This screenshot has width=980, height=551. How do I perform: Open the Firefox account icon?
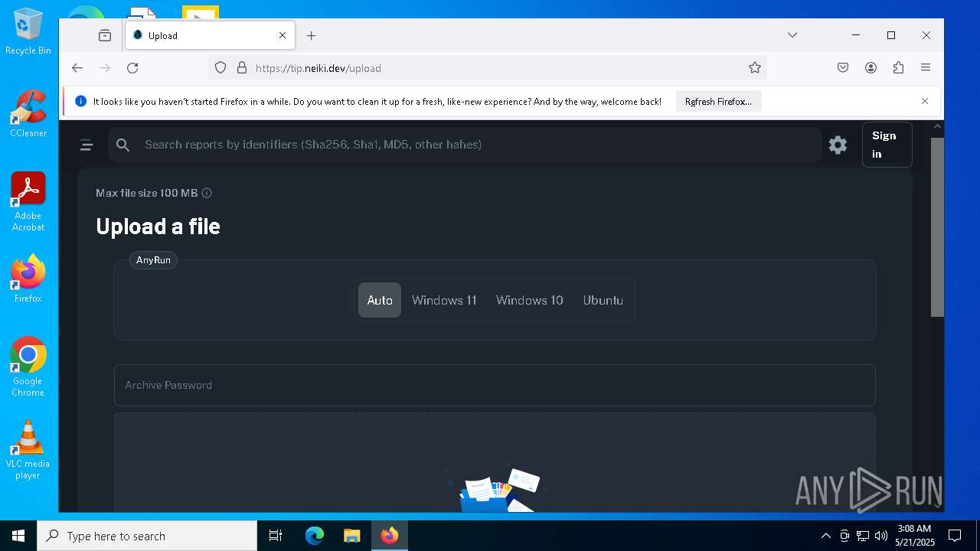click(871, 68)
